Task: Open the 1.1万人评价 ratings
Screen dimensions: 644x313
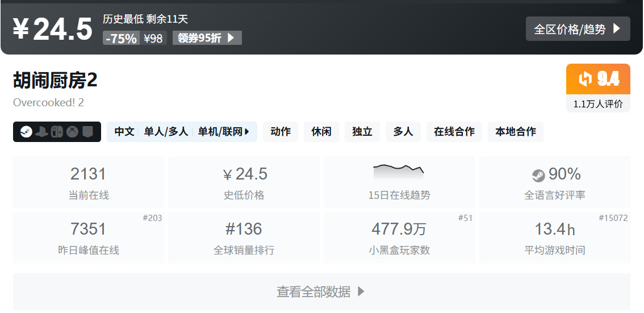Action: 598,104
